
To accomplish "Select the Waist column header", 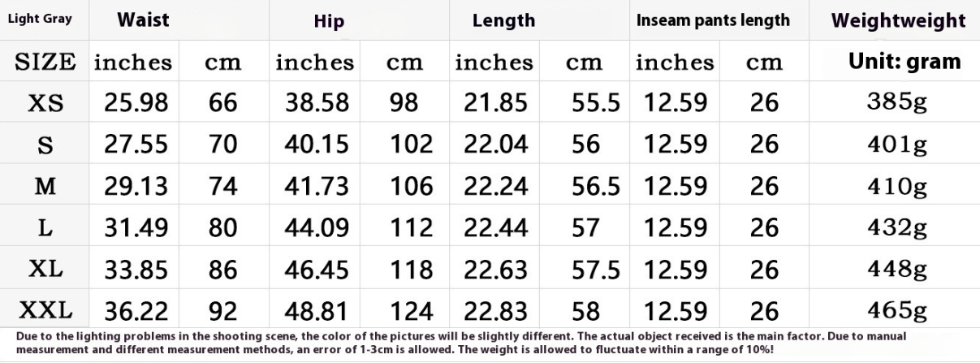I will point(143,19).
